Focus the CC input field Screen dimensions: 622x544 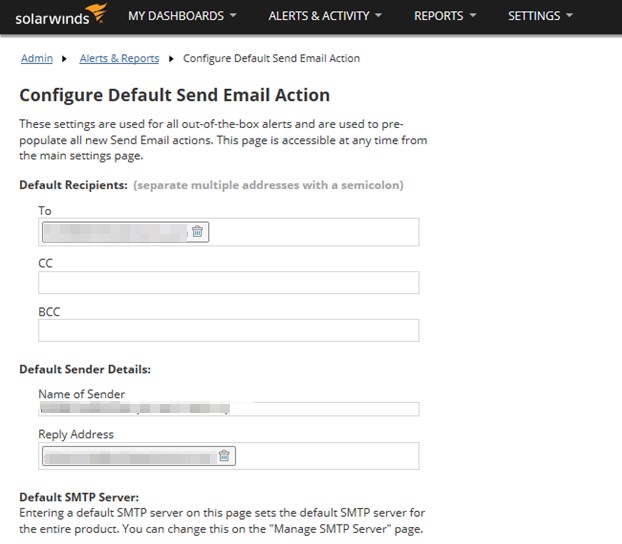point(228,283)
